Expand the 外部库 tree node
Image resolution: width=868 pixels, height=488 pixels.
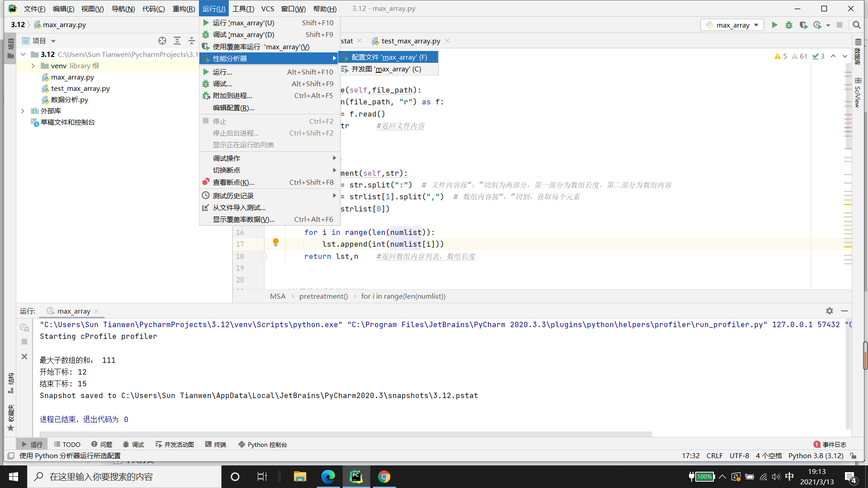pos(23,111)
